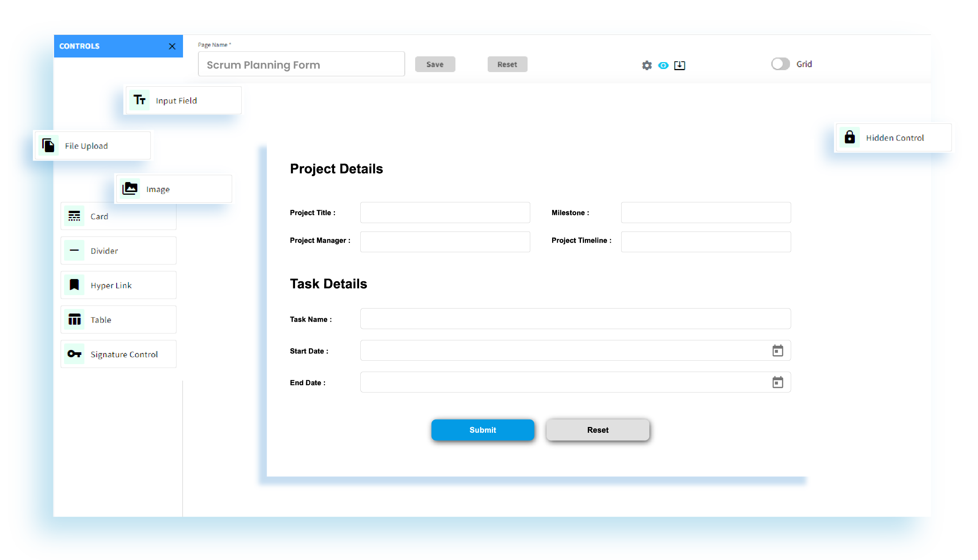Image resolution: width=978 pixels, height=560 pixels.
Task: Submit the Scrum Planning Form
Action: pyautogui.click(x=483, y=430)
